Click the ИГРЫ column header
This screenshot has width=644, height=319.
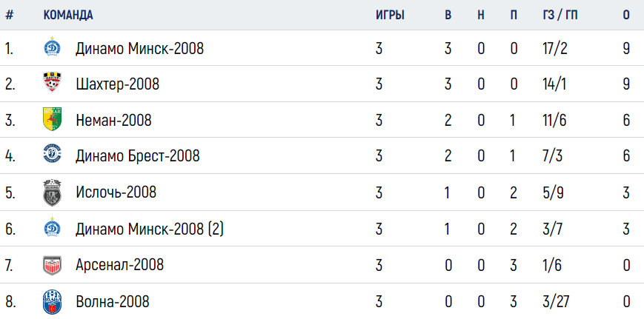pos(390,15)
